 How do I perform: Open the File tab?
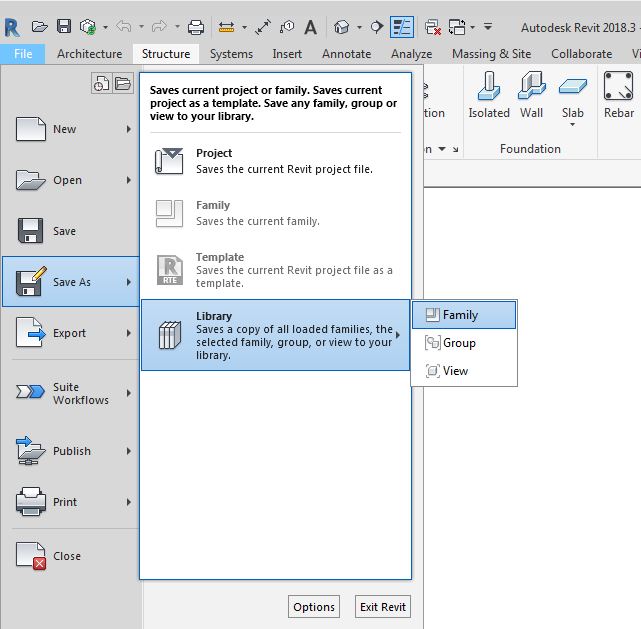pos(22,54)
